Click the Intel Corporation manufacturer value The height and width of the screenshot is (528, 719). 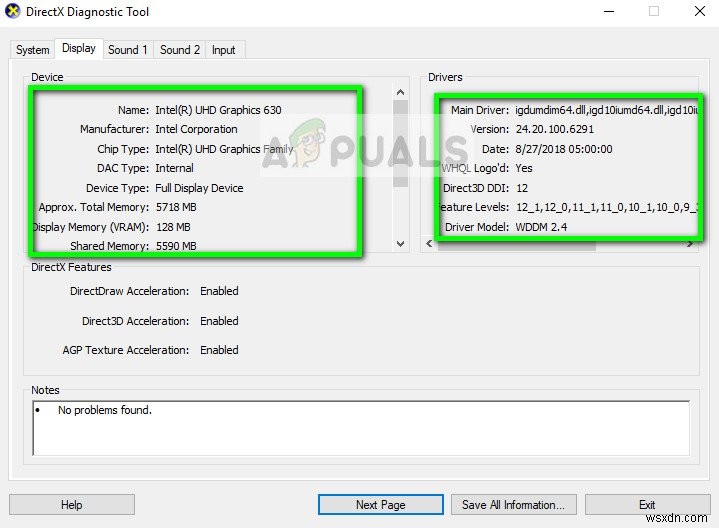pos(196,129)
